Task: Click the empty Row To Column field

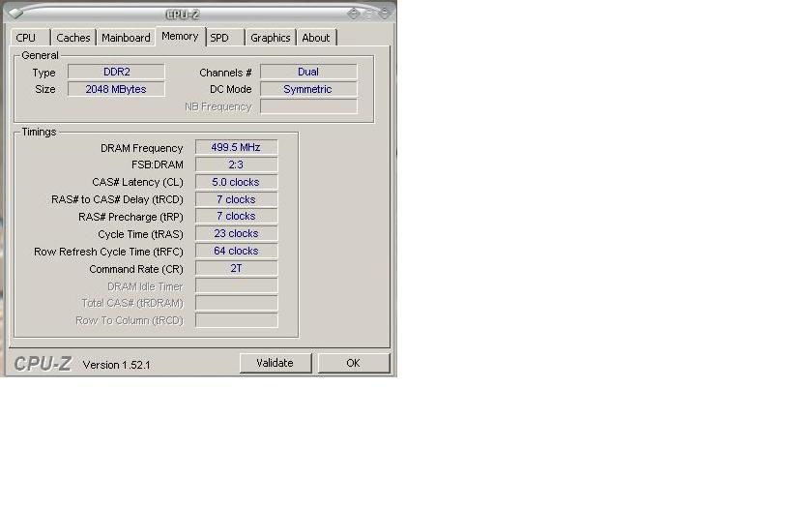Action: [x=236, y=320]
